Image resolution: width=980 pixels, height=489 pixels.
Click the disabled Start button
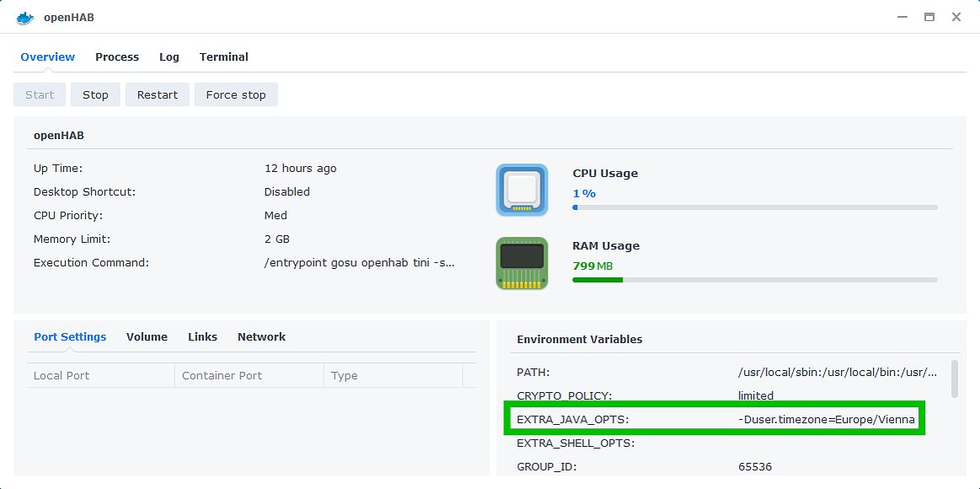(40, 94)
